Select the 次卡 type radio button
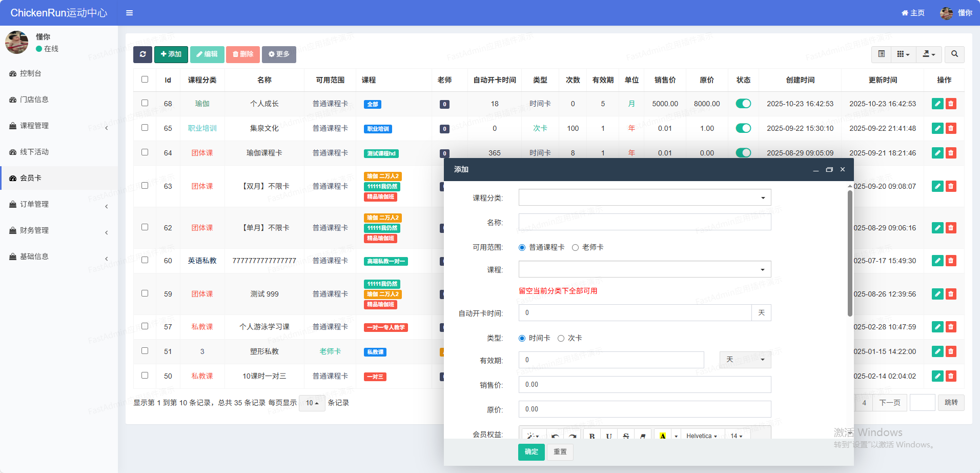The height and width of the screenshot is (473, 980). pyautogui.click(x=561, y=339)
